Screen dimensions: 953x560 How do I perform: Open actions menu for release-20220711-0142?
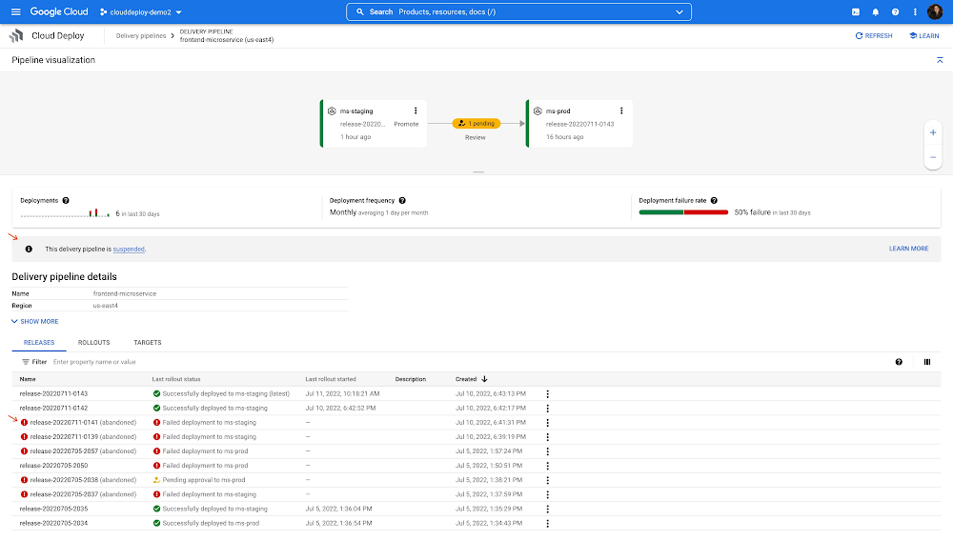tap(548, 409)
